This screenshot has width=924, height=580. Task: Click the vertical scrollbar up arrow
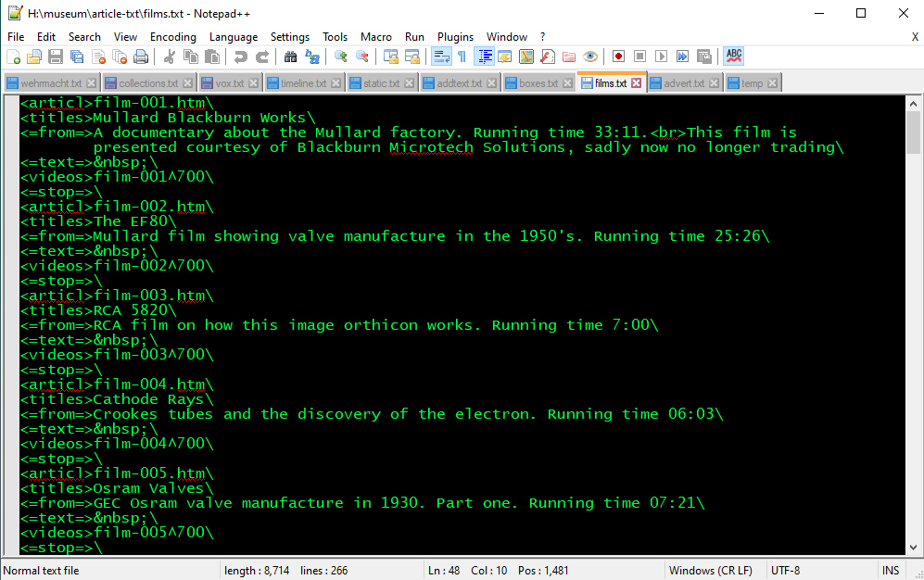[913, 104]
